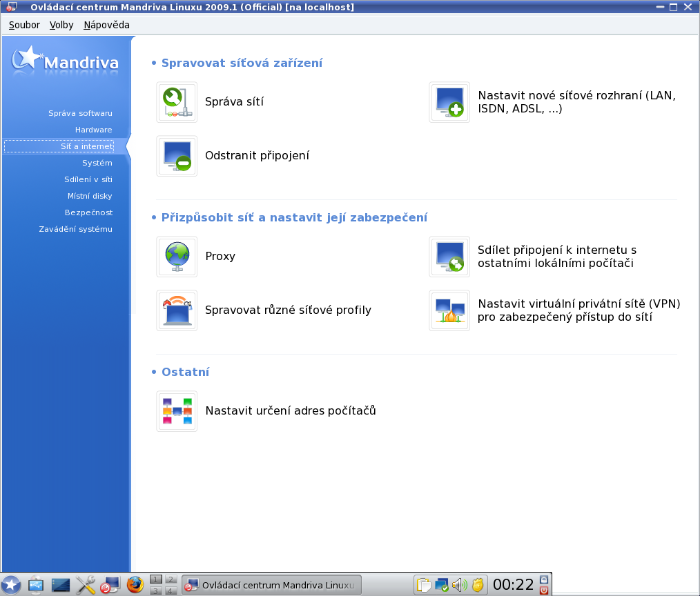The height and width of the screenshot is (596, 700).
Task: Click the VPN firewall computers icon
Action: coord(449,310)
